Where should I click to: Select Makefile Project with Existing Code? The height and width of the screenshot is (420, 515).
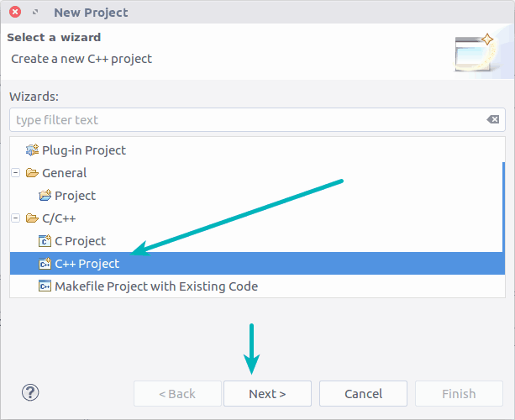[156, 286]
